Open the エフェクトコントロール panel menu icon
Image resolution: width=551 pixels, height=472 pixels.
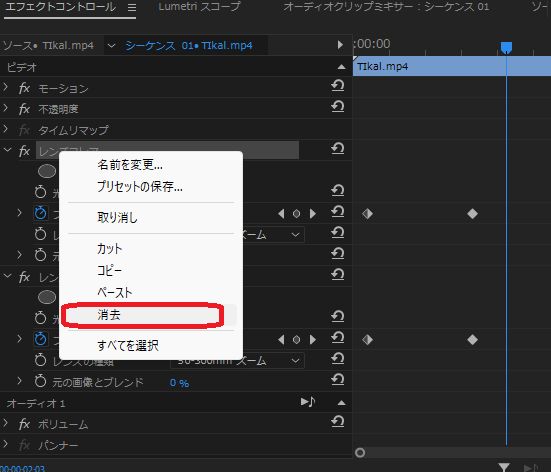tap(132, 8)
